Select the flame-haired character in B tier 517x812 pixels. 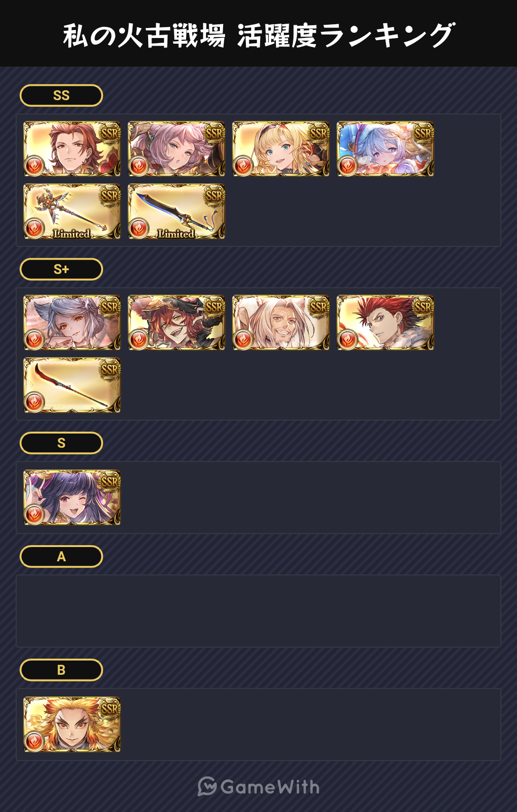point(72,725)
